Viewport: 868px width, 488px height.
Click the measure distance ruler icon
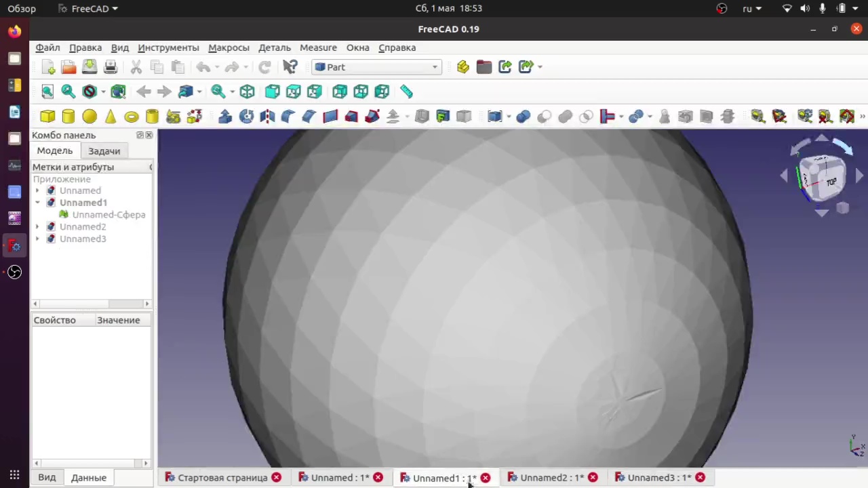click(x=406, y=91)
